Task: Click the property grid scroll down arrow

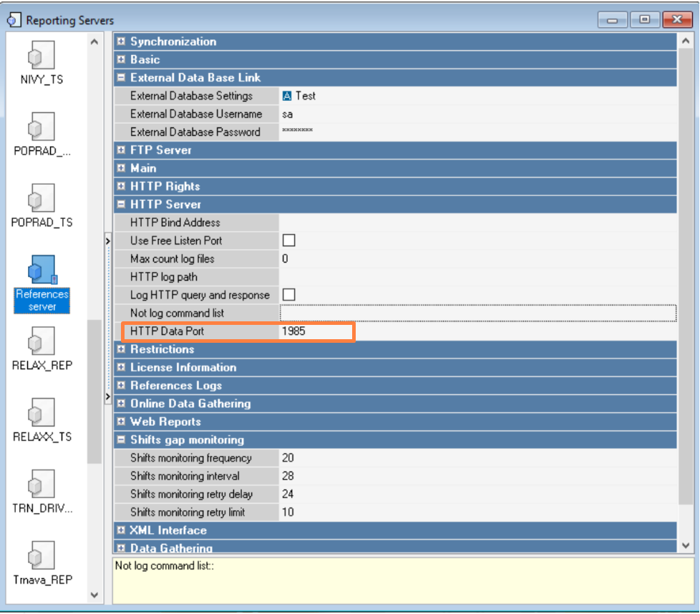Action: pos(686,545)
